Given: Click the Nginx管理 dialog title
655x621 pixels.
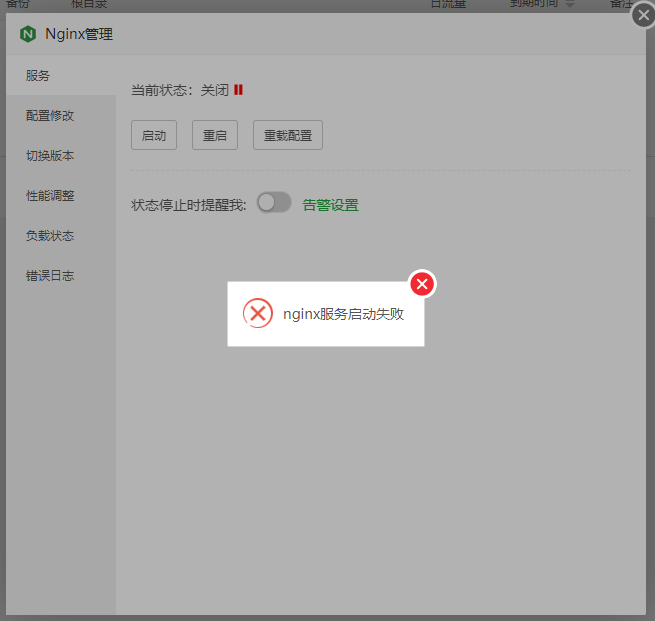Looking at the screenshot, I should pos(79,34).
